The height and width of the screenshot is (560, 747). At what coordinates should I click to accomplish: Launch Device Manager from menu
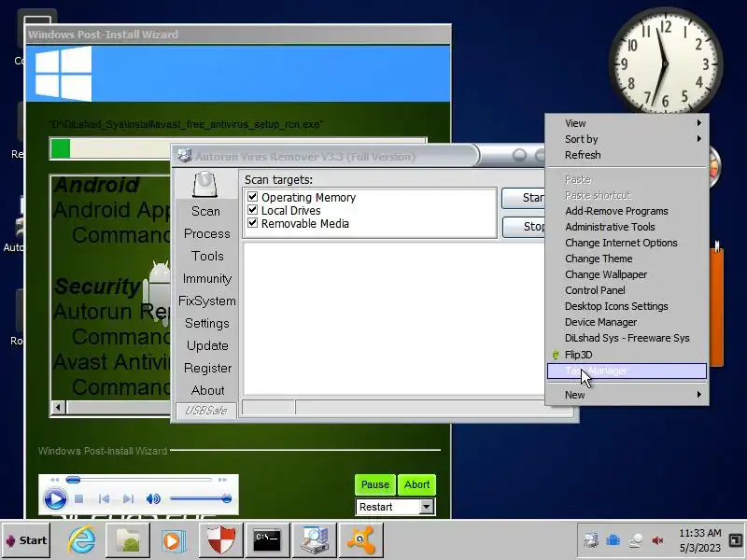click(627, 322)
